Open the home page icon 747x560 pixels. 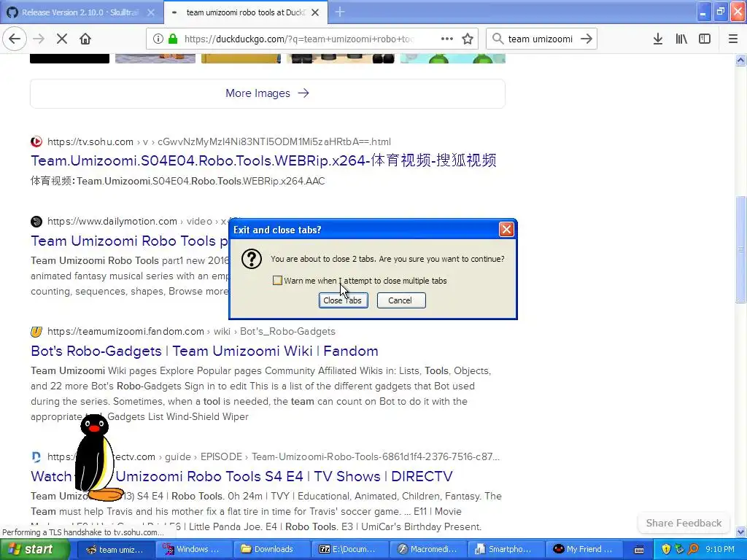pos(85,39)
